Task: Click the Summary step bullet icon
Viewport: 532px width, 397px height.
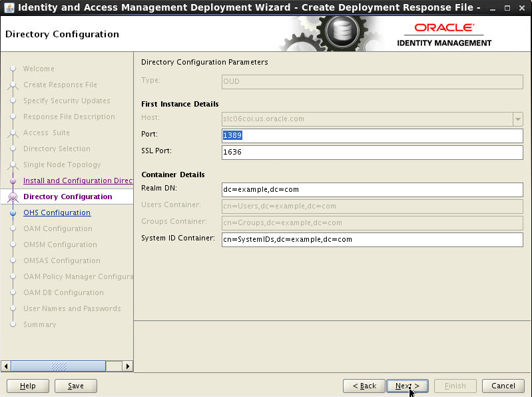Action: 13,324
